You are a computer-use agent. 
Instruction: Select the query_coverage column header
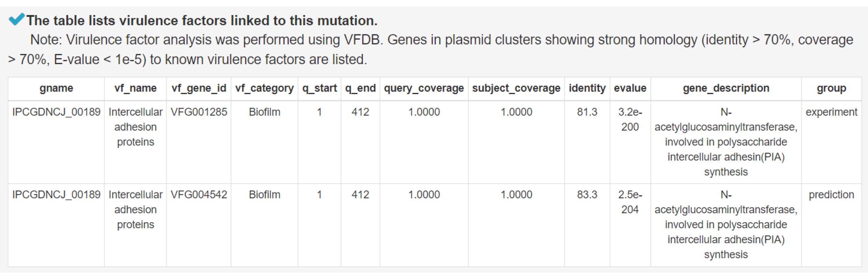[x=424, y=88]
